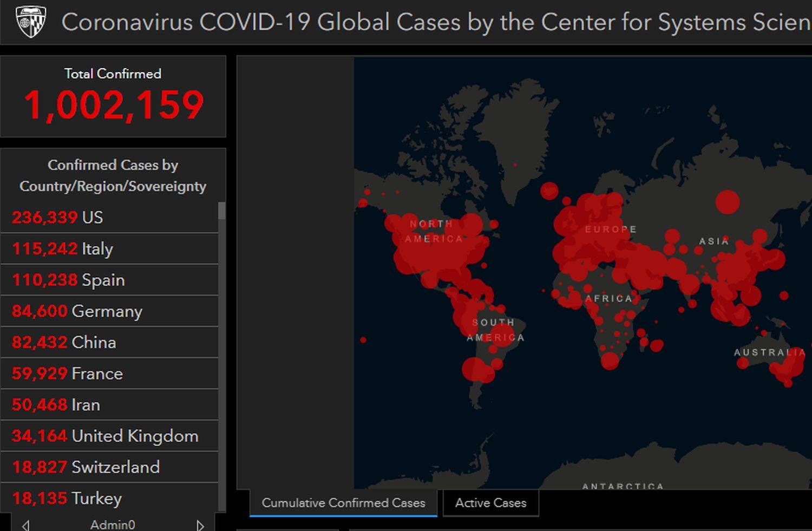The image size is (812, 531).
Task: Select the Cumulative Confirmed Cases tab
Action: 343,503
